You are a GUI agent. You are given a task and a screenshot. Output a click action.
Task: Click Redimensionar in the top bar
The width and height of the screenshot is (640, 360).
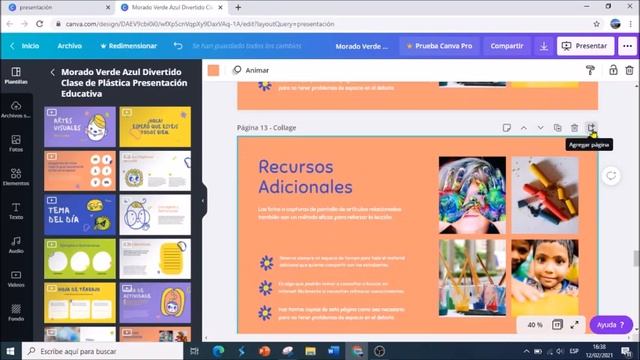[x=129, y=46]
